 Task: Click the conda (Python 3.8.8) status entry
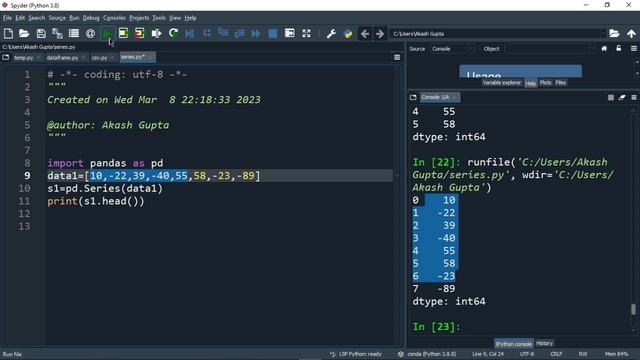427,354
